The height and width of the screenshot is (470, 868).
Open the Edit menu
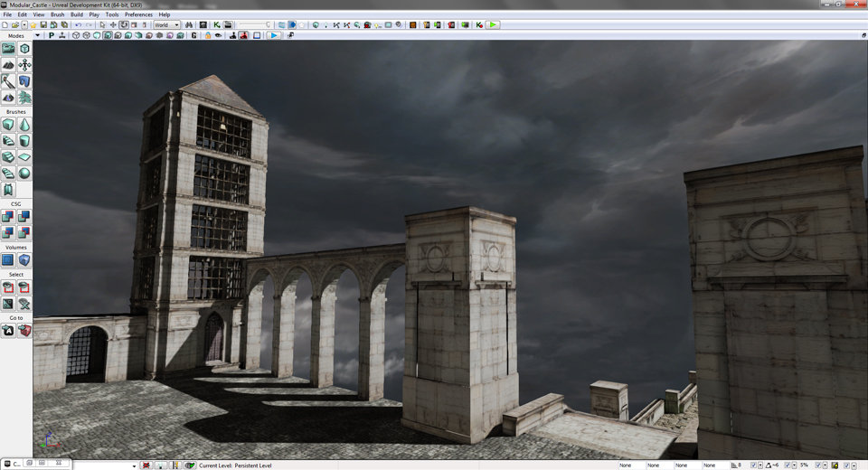pyautogui.click(x=22, y=15)
